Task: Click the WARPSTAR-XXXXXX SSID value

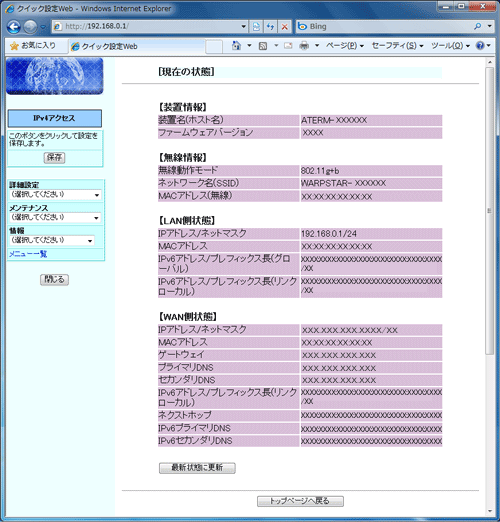Action: click(x=343, y=183)
